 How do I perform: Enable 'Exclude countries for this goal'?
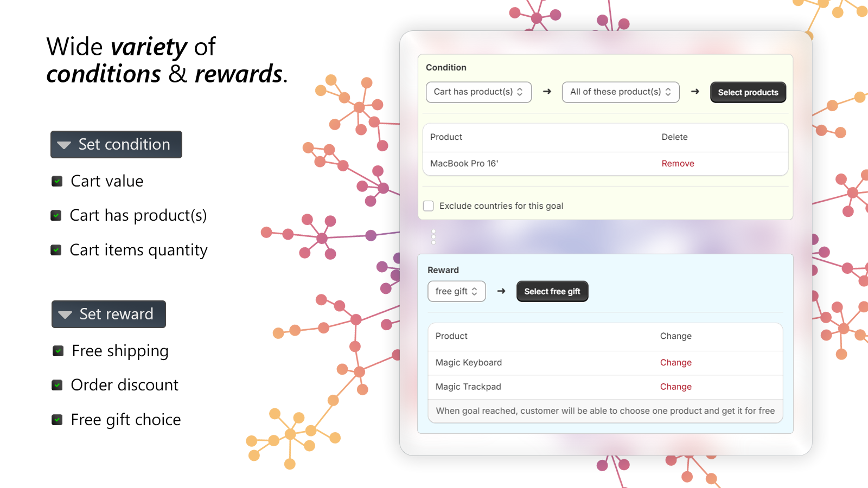pos(428,206)
